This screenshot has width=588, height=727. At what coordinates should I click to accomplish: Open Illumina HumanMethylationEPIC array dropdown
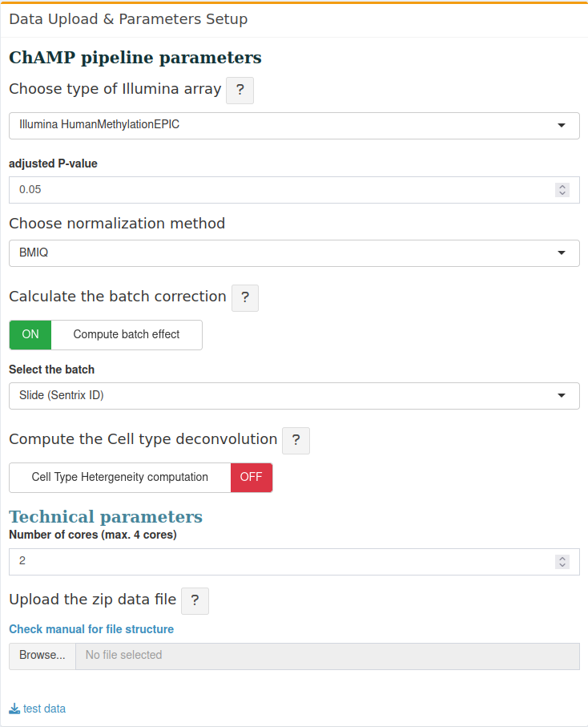[294, 126]
